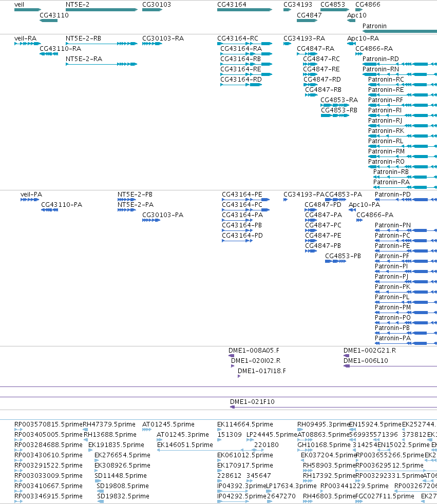Open transcript CG4853-RA

click(x=339, y=100)
